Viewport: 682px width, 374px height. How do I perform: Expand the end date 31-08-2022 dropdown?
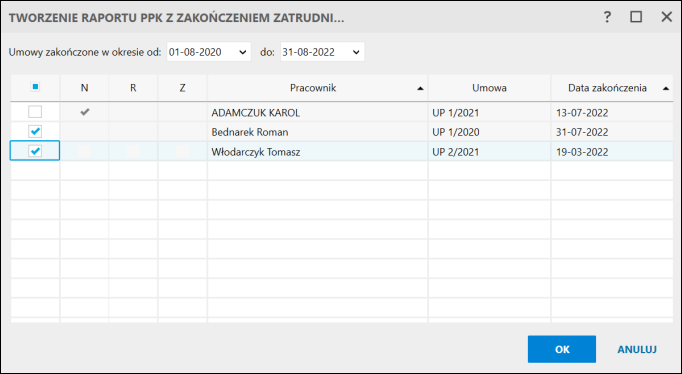pos(356,52)
